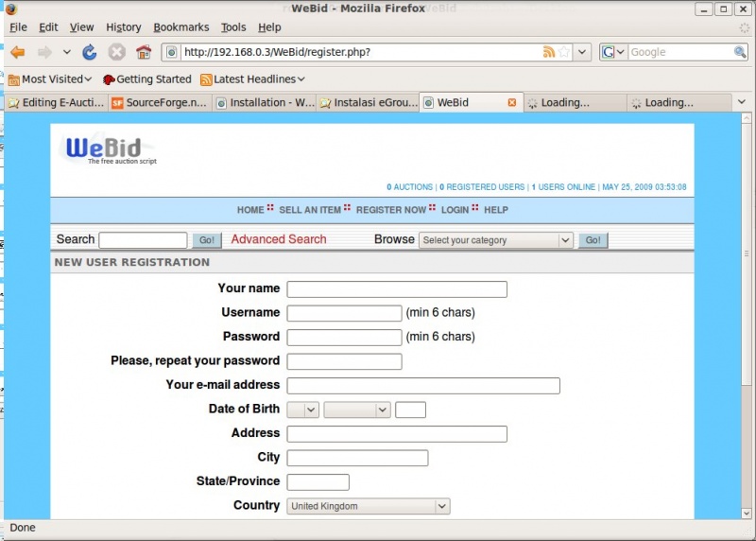This screenshot has height=541, width=756.
Task: Click the e-mail address input field
Action: pyautogui.click(x=423, y=386)
